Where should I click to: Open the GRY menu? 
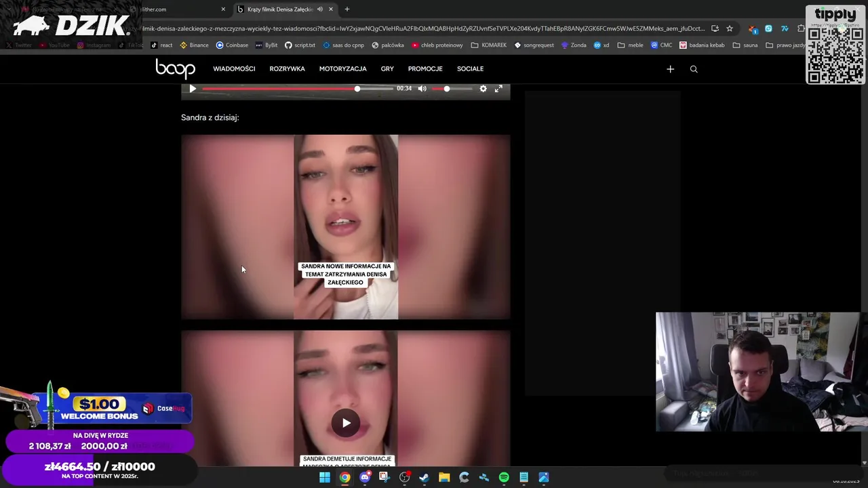[387, 69]
